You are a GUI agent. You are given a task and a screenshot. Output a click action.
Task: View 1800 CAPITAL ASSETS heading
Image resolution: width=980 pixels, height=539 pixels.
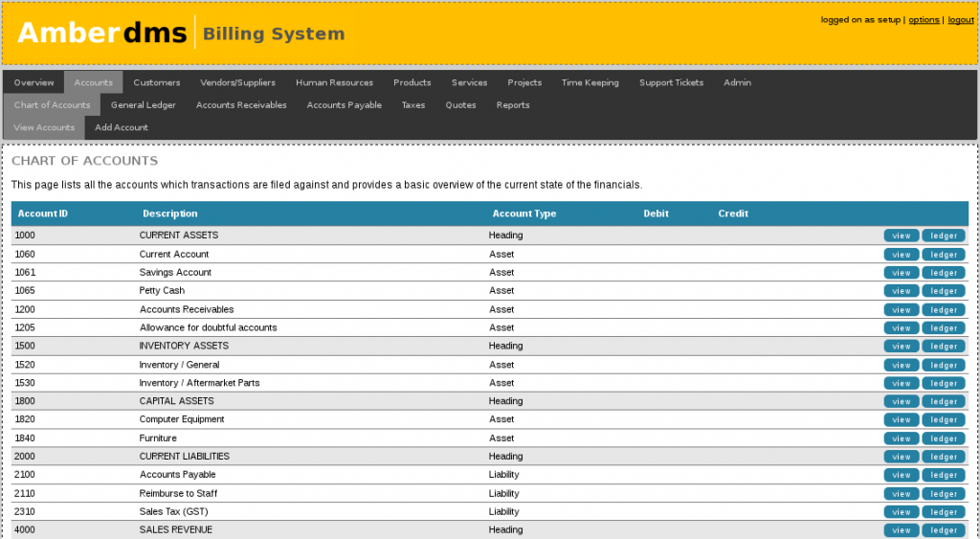pos(902,401)
